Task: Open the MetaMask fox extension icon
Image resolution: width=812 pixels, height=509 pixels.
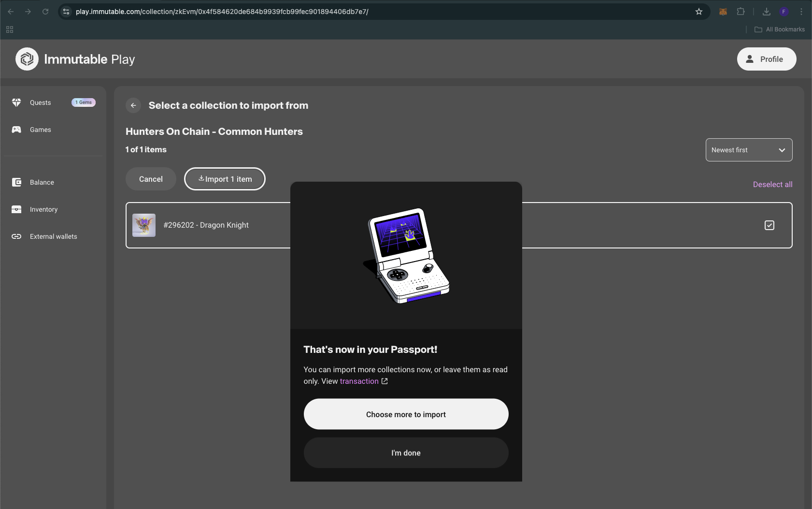Action: click(x=723, y=12)
